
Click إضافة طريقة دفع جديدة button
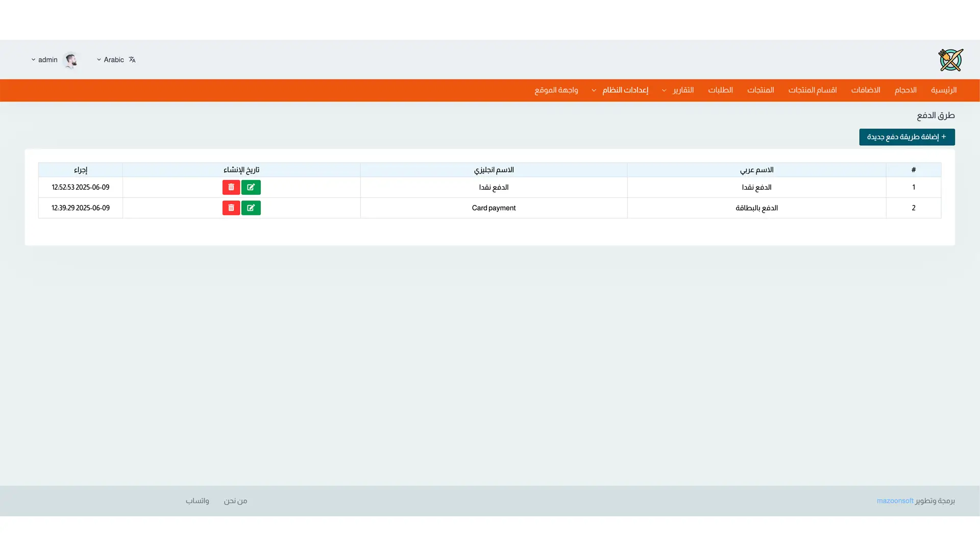click(x=906, y=137)
